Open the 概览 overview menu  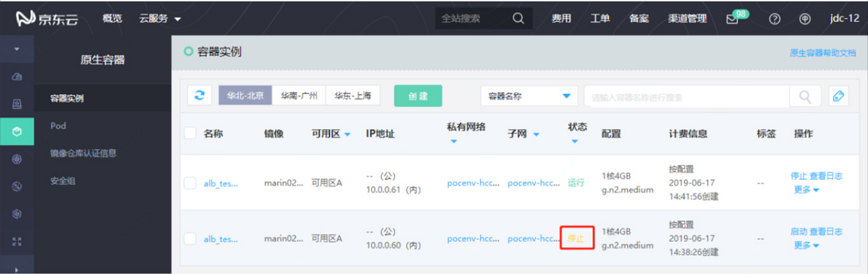click(112, 18)
